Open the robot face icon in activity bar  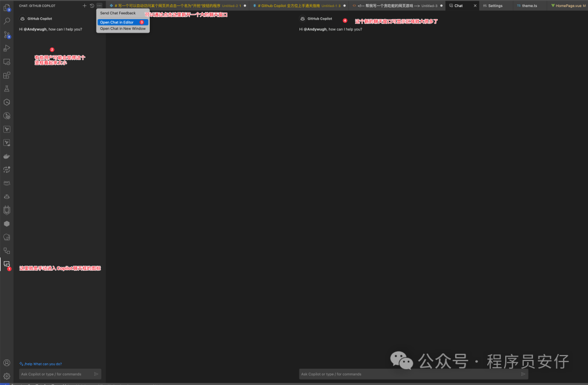[x=7, y=197]
